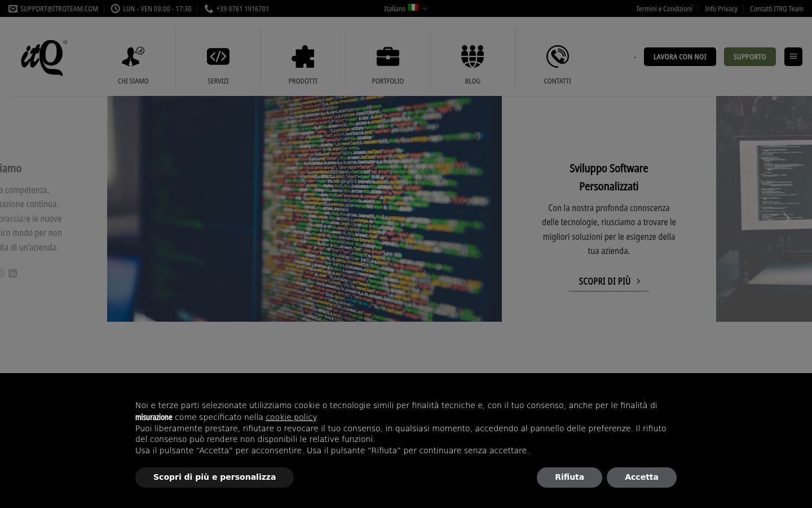Click the clock opening-hours icon

click(116, 8)
